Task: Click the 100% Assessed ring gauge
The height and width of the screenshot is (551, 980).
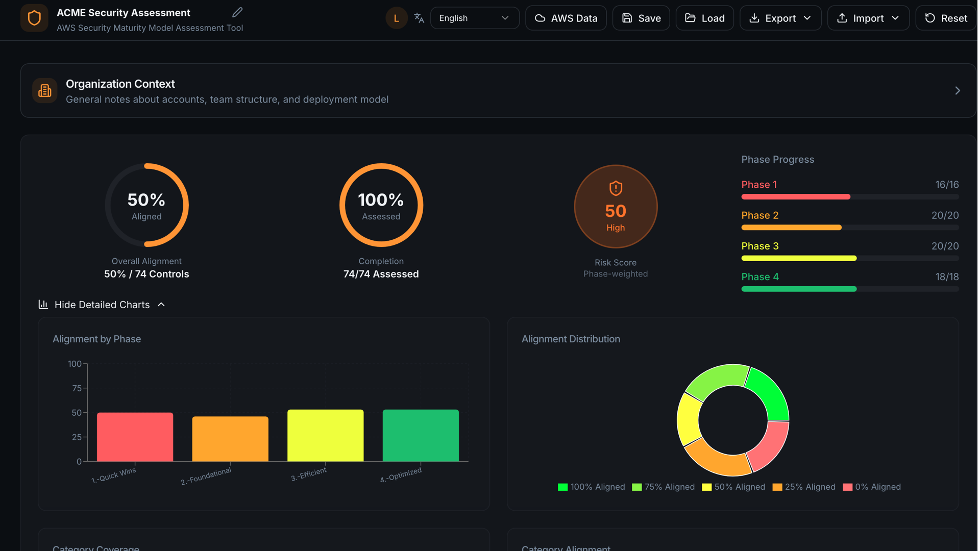Action: pyautogui.click(x=381, y=205)
